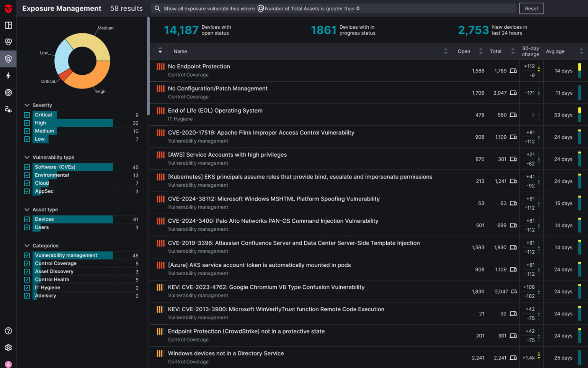Image resolution: width=588 pixels, height=368 pixels.
Task: Click the lightning bolt sidebar icon
Action: pyautogui.click(x=8, y=76)
